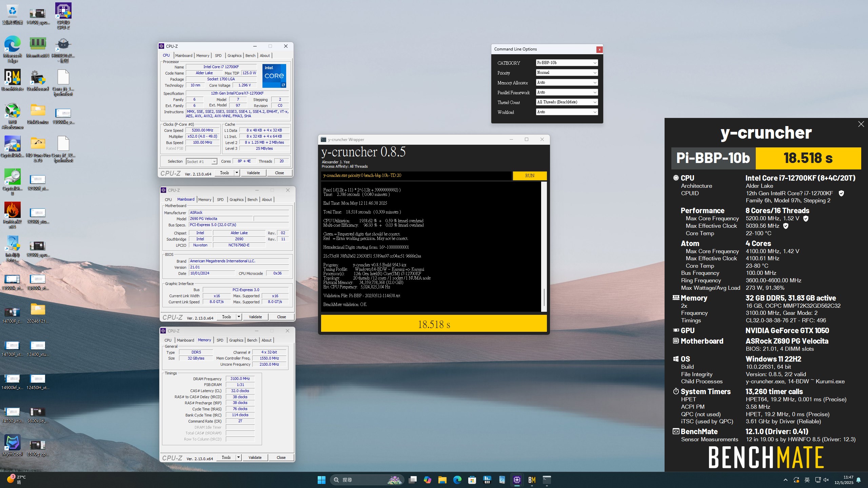Open the Socket #1 selection dropdown
The height and width of the screenshot is (488, 868).
click(x=201, y=162)
